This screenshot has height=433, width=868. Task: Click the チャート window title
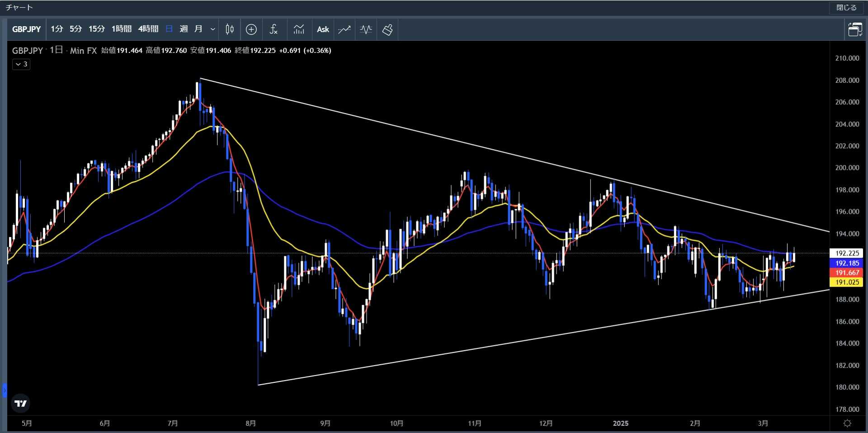(x=19, y=8)
